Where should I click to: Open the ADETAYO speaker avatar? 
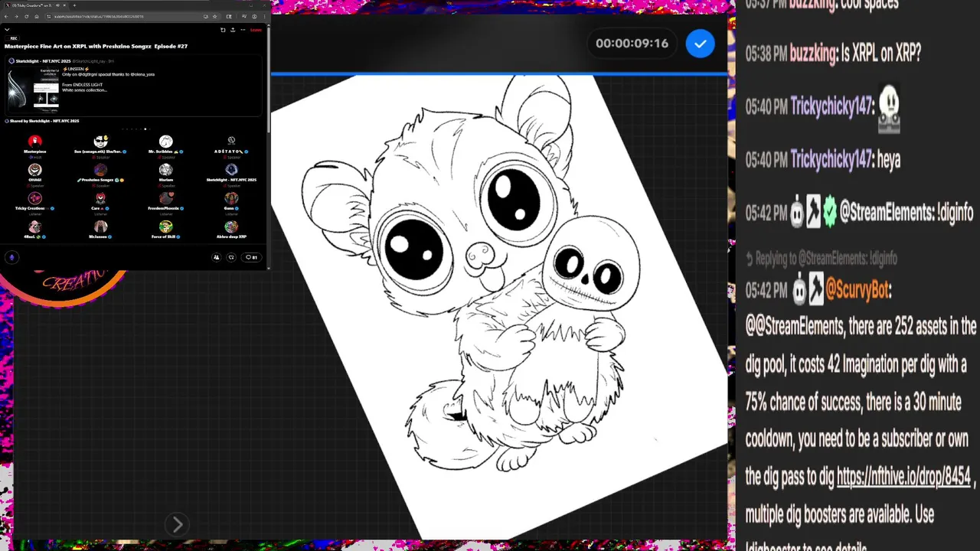click(x=231, y=141)
